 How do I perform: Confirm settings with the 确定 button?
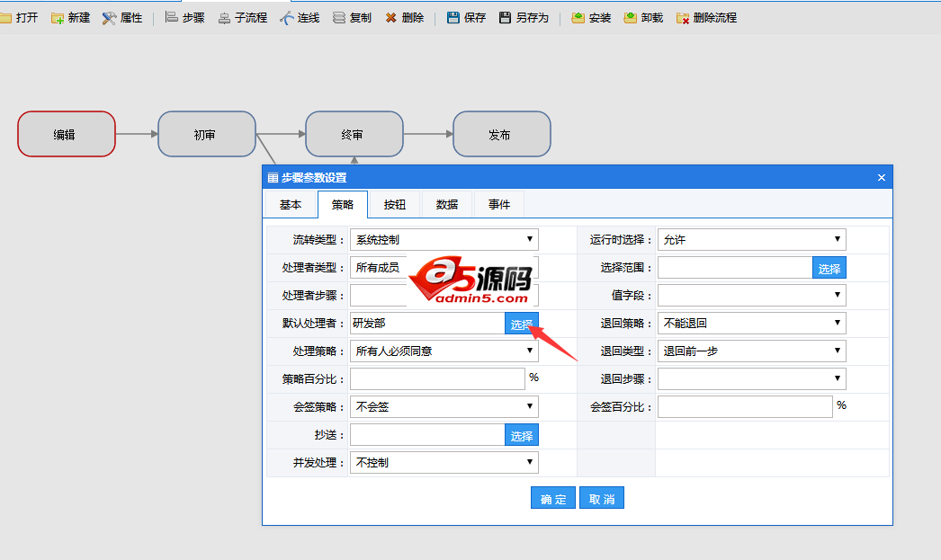(x=552, y=497)
